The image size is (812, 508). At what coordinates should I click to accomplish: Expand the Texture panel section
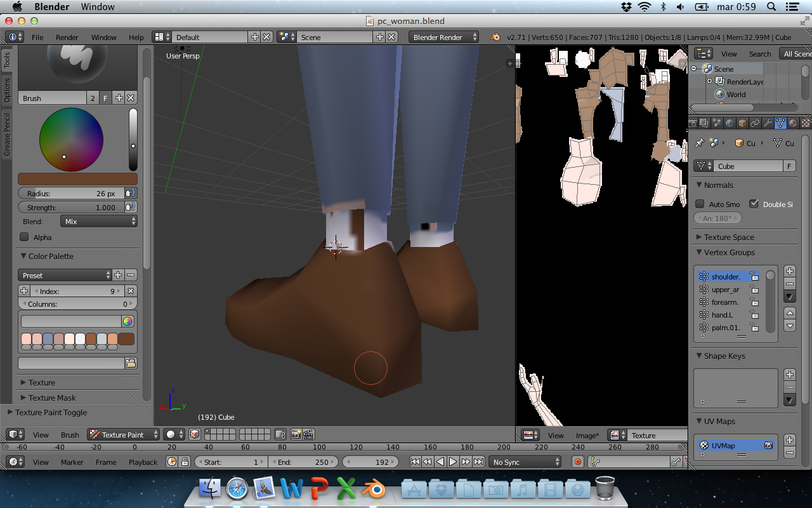(42, 382)
